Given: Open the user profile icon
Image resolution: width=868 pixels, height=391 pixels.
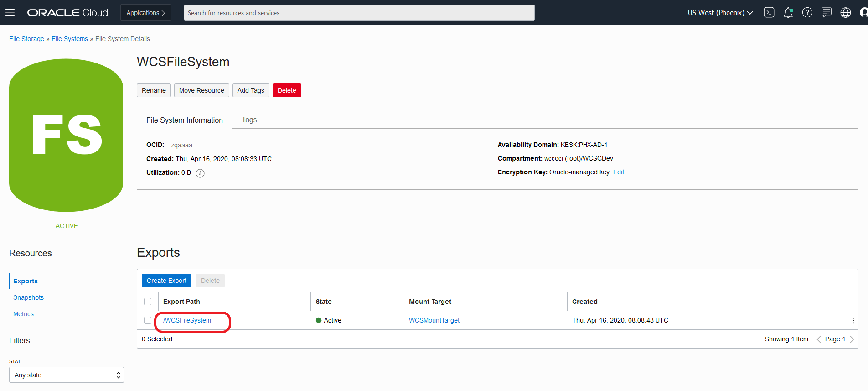Looking at the screenshot, I should tap(863, 13).
